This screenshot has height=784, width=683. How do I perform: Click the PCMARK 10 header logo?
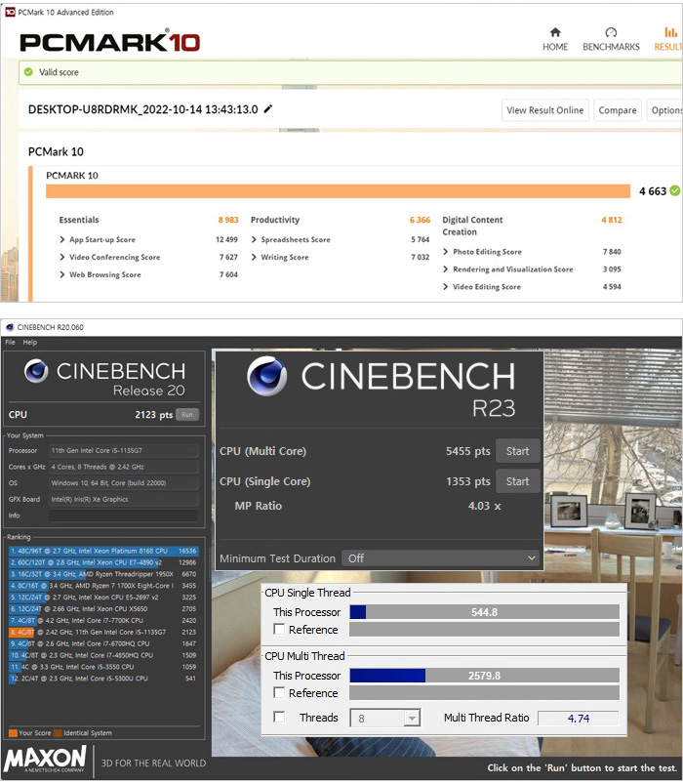click(110, 42)
